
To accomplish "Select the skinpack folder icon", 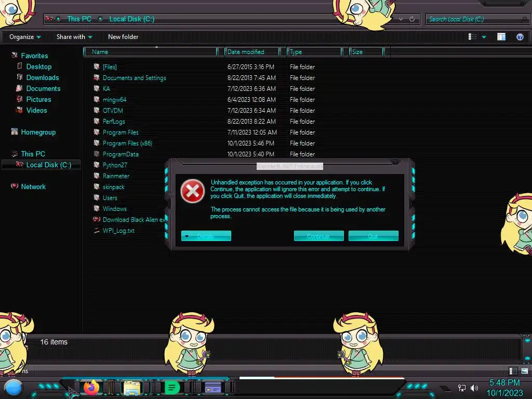I will point(97,187).
